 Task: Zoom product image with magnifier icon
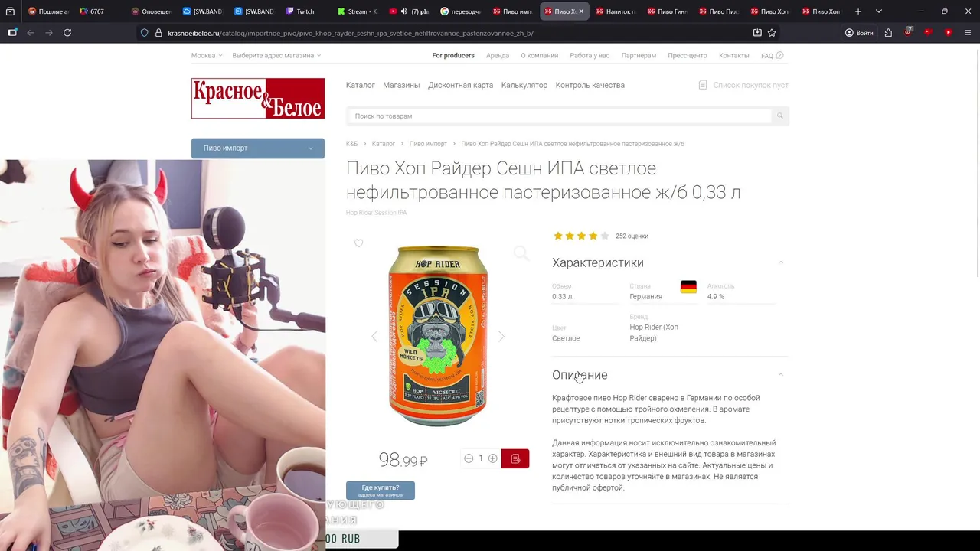point(521,253)
